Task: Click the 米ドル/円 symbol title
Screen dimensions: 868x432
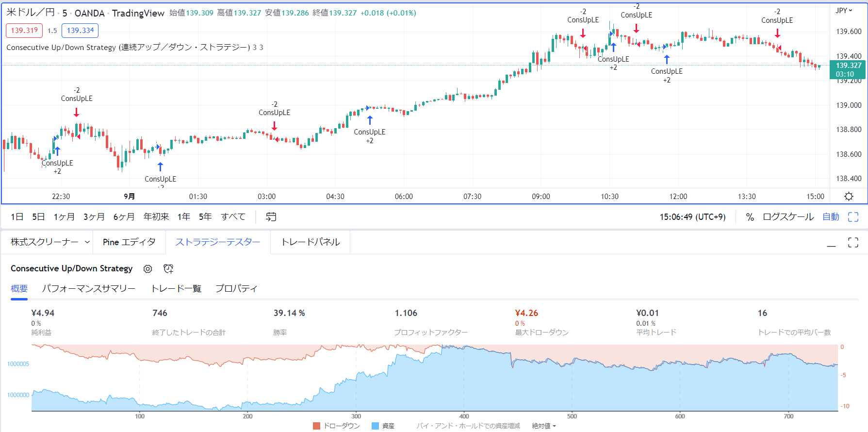Action: (x=31, y=13)
